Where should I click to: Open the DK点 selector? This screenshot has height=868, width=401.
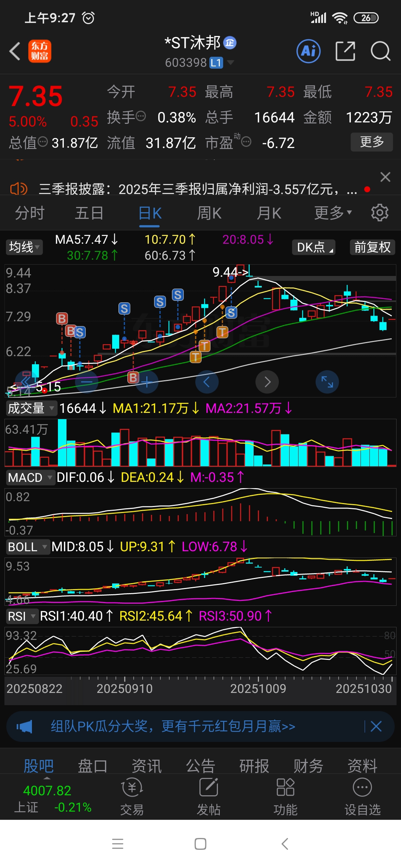(x=314, y=247)
